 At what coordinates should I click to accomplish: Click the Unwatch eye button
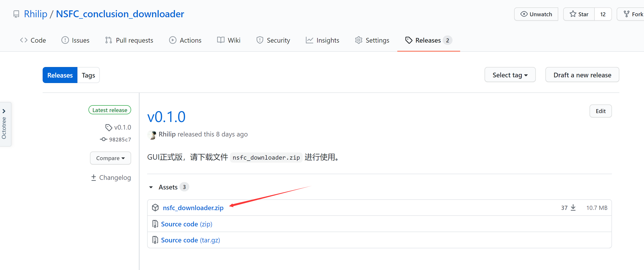(536, 14)
